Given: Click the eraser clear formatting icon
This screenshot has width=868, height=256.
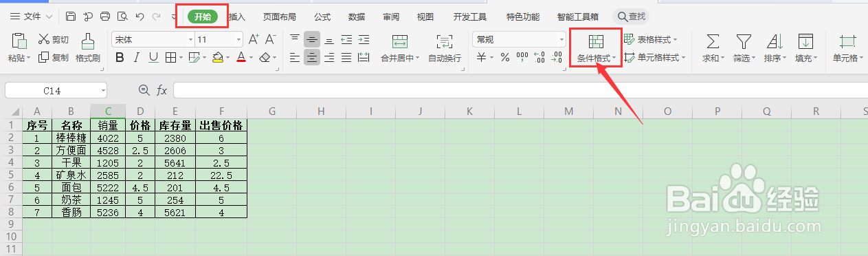Looking at the screenshot, I should click(265, 58).
